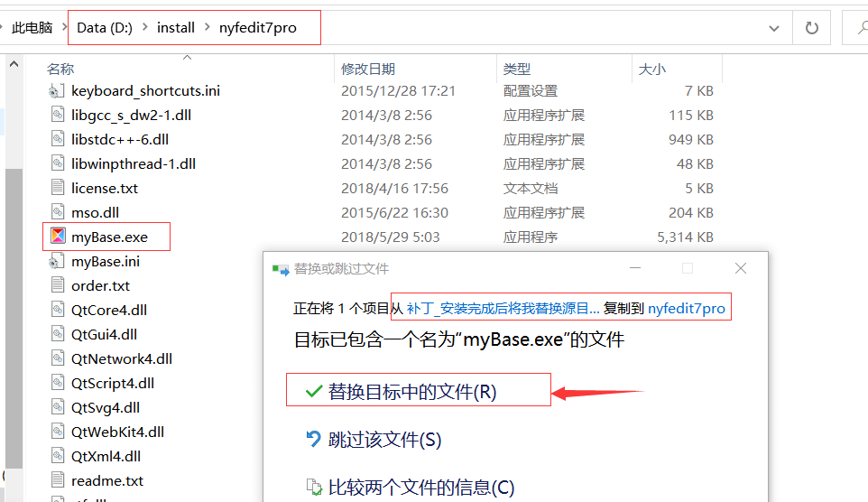Select file name QtNetwork4.dll

122,359
